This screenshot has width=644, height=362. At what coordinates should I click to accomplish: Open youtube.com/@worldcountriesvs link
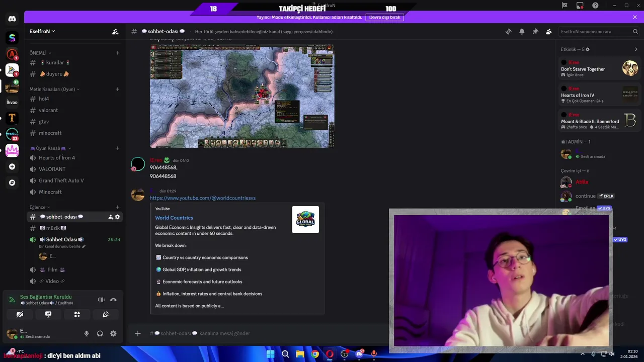click(x=203, y=198)
